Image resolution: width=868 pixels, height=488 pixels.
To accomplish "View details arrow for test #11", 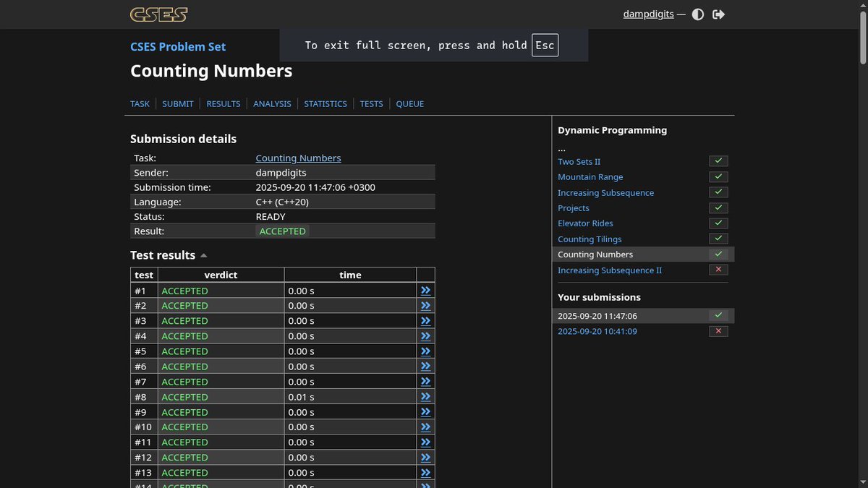I will [x=425, y=442].
